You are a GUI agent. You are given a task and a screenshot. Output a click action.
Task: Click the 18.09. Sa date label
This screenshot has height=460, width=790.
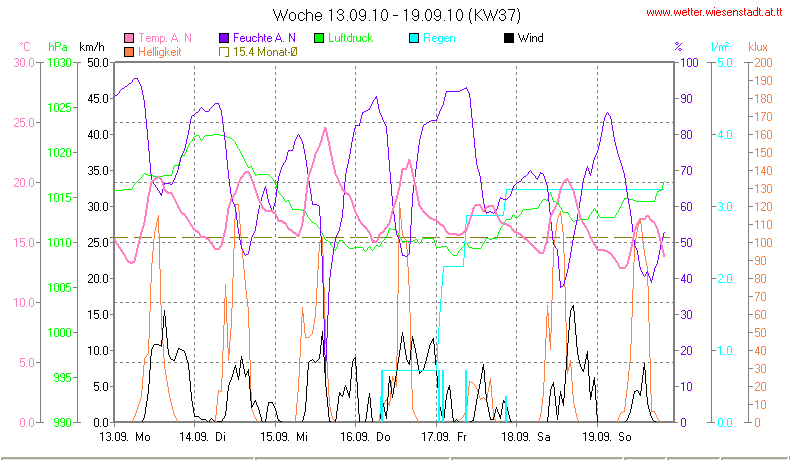coord(526,437)
